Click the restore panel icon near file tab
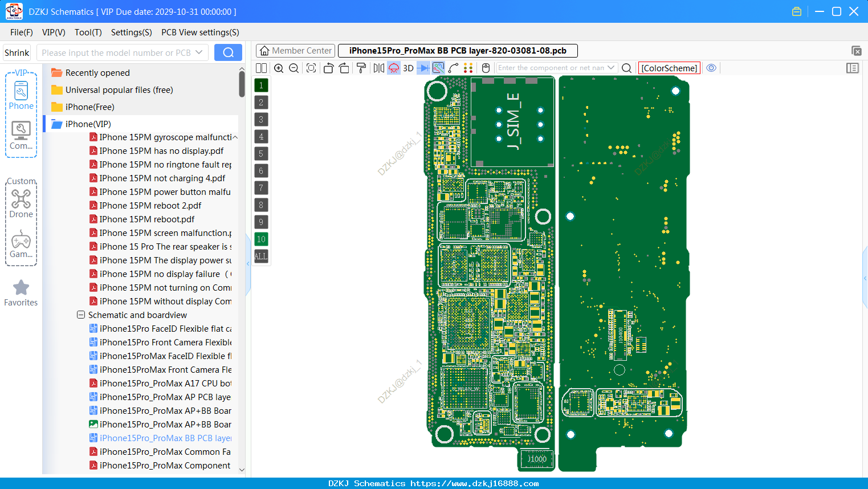 point(856,51)
